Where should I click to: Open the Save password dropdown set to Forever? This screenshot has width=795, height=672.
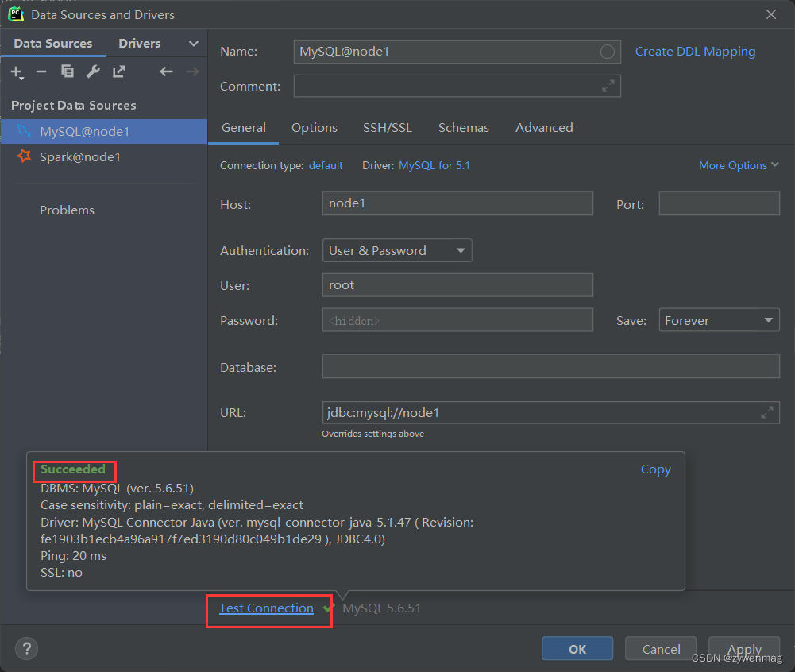pos(718,319)
